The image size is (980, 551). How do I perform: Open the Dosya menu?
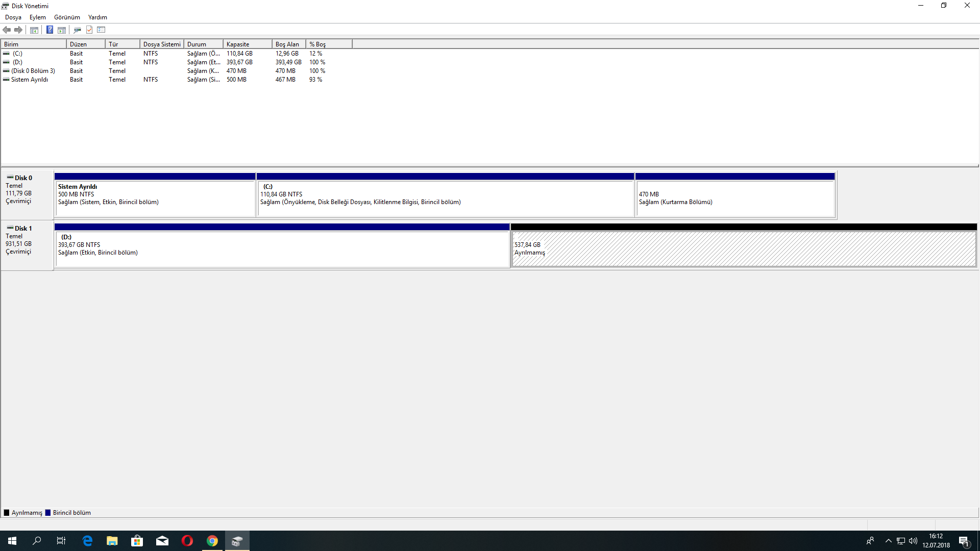[x=13, y=17]
